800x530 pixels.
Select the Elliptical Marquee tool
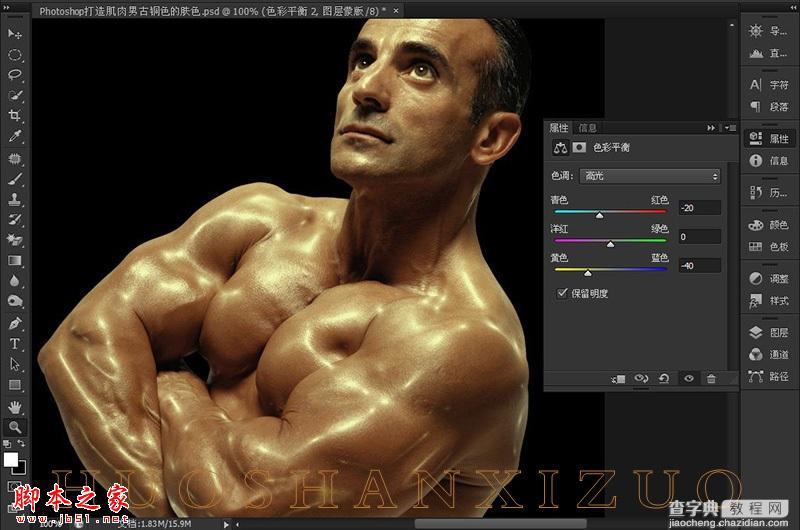click(14, 55)
